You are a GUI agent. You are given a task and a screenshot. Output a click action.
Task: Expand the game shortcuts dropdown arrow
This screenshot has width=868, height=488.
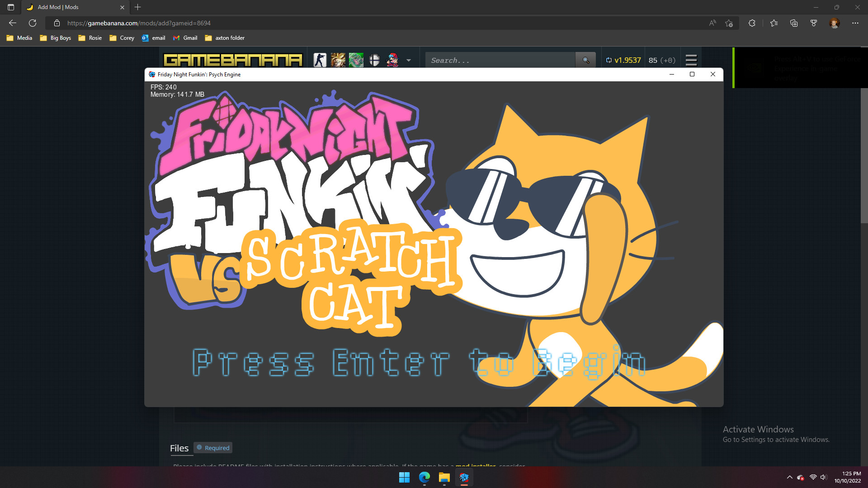click(x=409, y=60)
